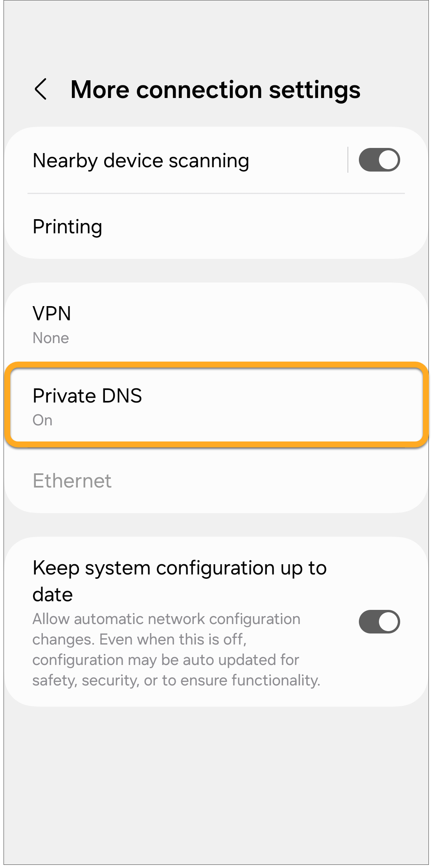Screen dimensions: 432x868
Task: Tap the greyed-out Ethernet entry
Action: [72, 481]
